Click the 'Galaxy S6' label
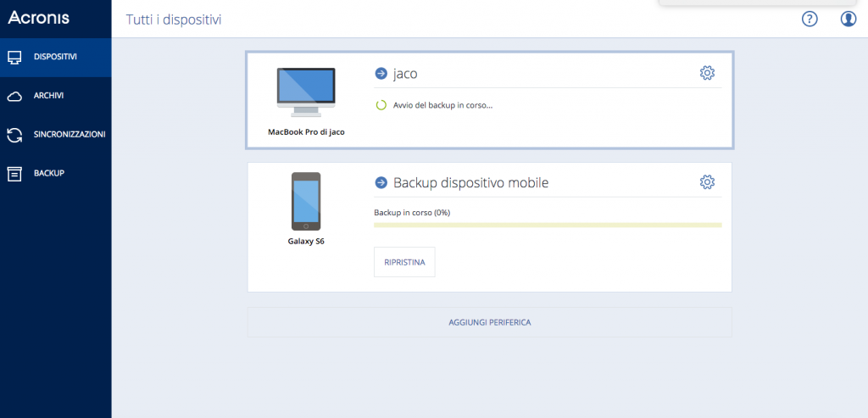Viewport: 868px width, 418px height. point(306,242)
